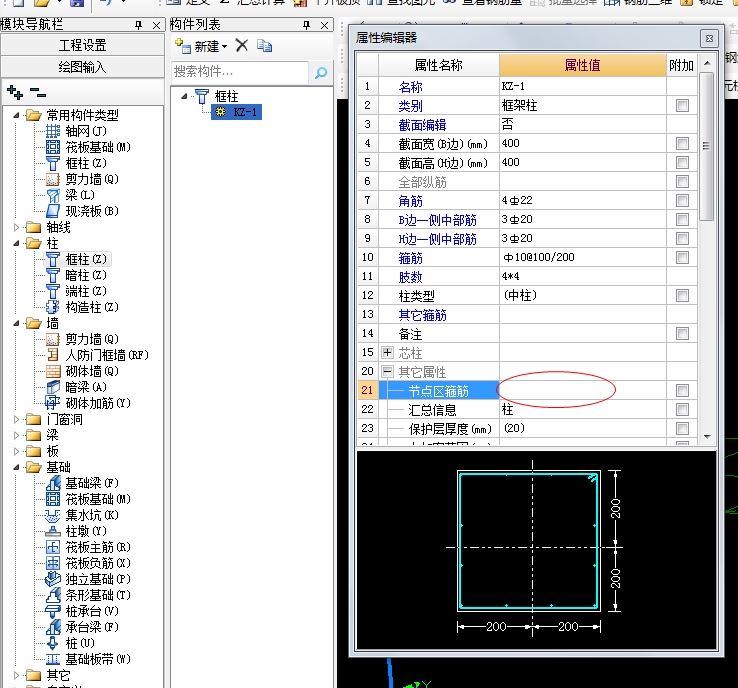This screenshot has width=738, height=688.
Task: Click the 搜索构件 search field
Action: pos(240,72)
